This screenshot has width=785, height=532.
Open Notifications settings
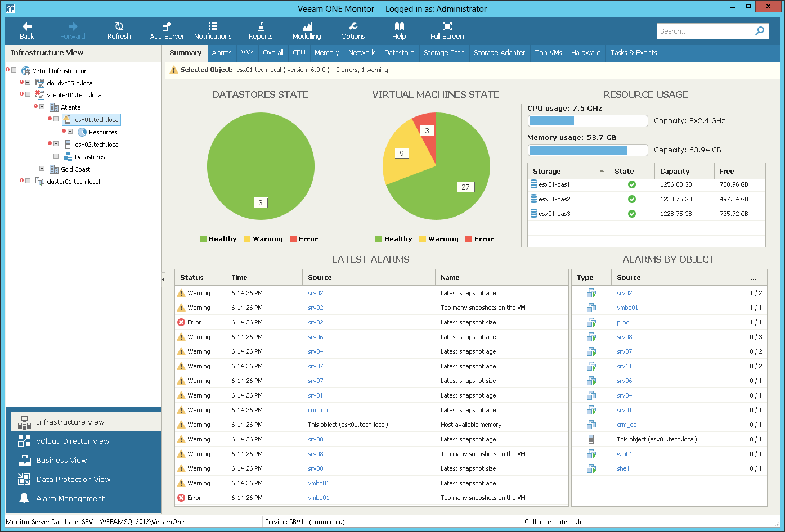(213, 31)
